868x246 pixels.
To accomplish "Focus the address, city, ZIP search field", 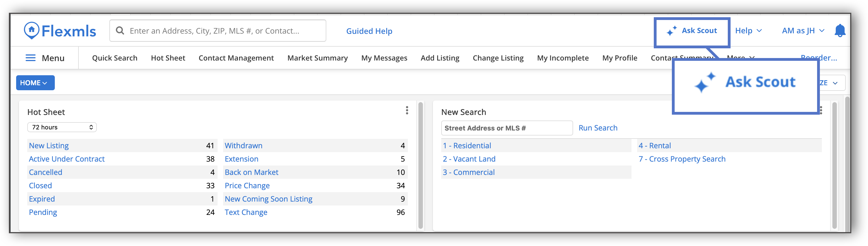I will (x=218, y=31).
